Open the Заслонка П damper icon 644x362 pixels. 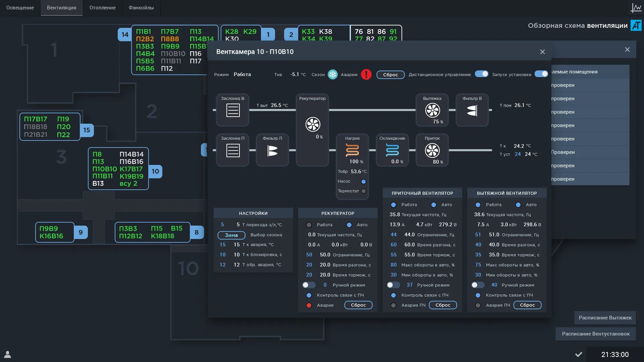(x=233, y=150)
